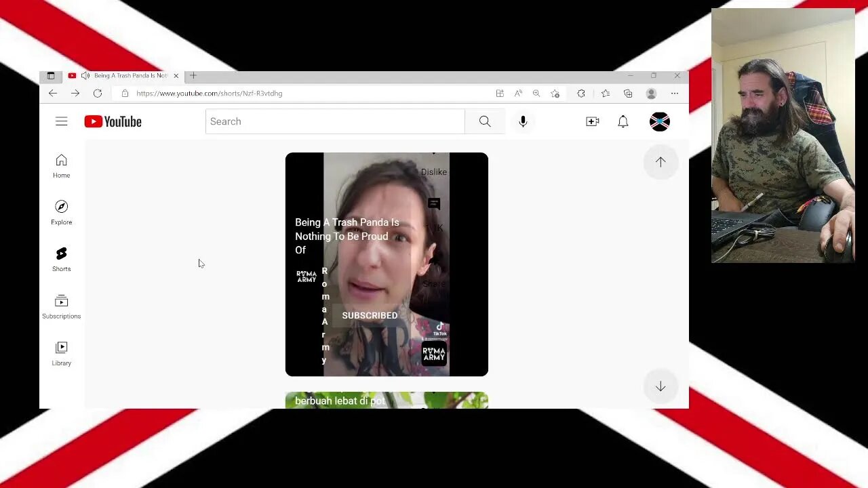The width and height of the screenshot is (868, 488).
Task: Go to the previous short with up arrow
Action: click(x=660, y=162)
